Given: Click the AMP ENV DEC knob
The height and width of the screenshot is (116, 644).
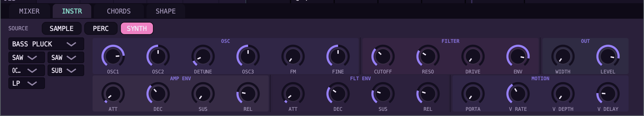Looking at the screenshot, I should (158, 94).
